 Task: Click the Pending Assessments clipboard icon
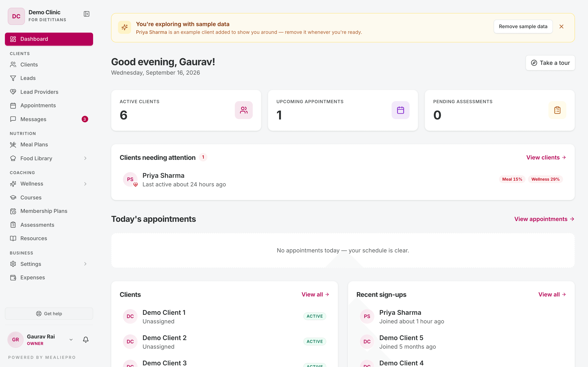557,110
